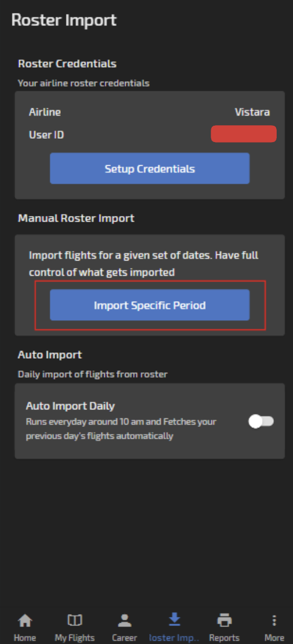
Task: Switch to the Career tab label
Action: click(x=125, y=638)
